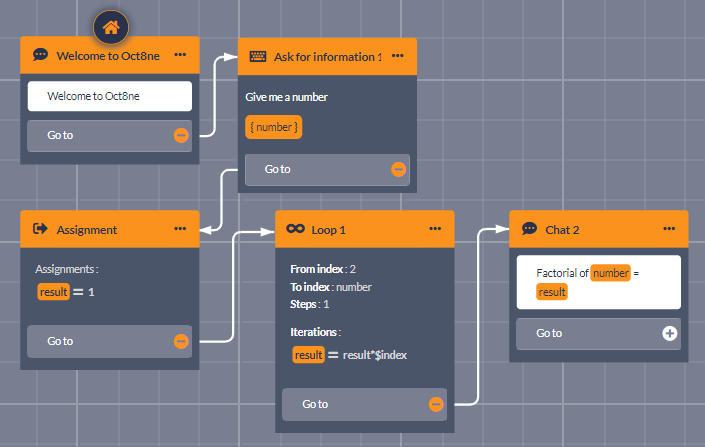This screenshot has height=447, width=705.
Task: Click the chat bubble icon on Welcome to Oct8ne
Action: coord(40,55)
